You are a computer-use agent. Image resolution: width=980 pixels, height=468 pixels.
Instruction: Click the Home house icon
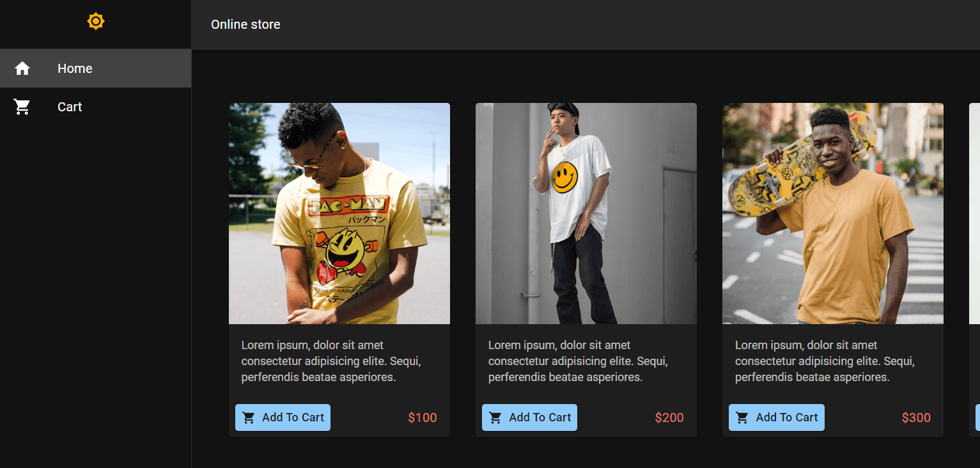point(22,68)
